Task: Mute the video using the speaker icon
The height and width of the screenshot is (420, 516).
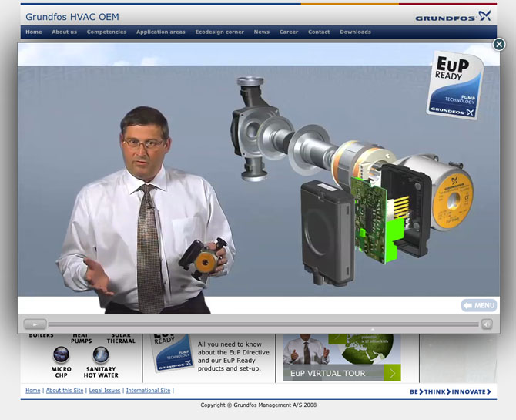Action: 487,324
